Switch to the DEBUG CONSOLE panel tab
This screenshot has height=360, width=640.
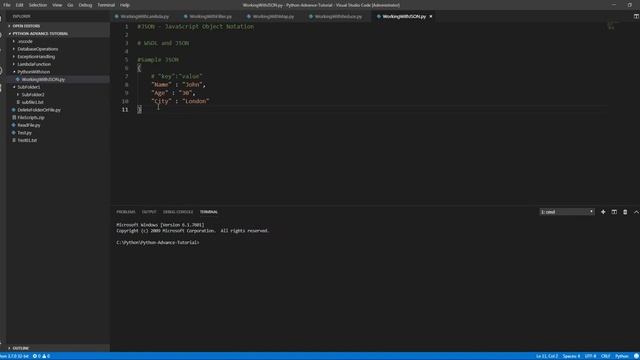[178, 212]
